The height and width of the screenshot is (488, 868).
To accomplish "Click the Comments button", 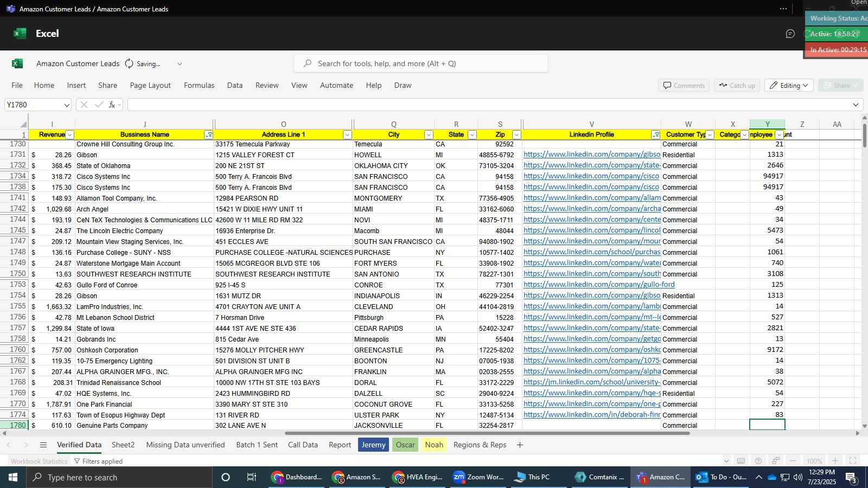I will (x=684, y=85).
